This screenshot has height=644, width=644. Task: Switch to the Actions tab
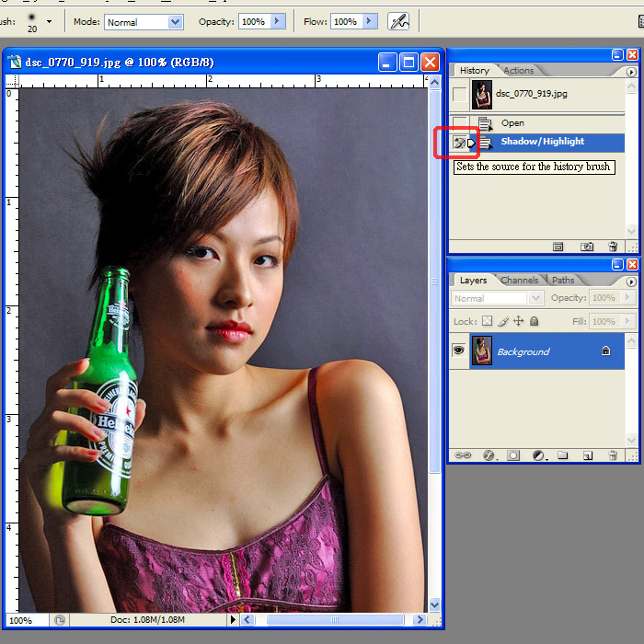click(518, 71)
